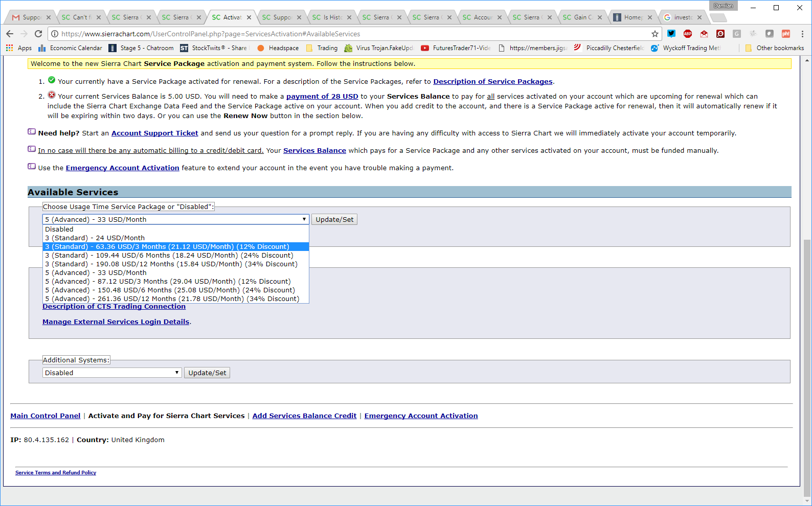Collapse the Service Package dropdown showing 5 (Advanced)

(x=176, y=219)
